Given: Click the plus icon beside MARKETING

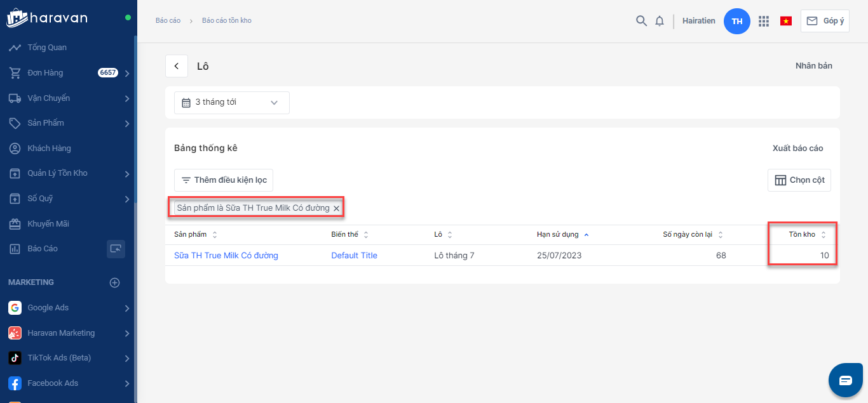Looking at the screenshot, I should 115,282.
